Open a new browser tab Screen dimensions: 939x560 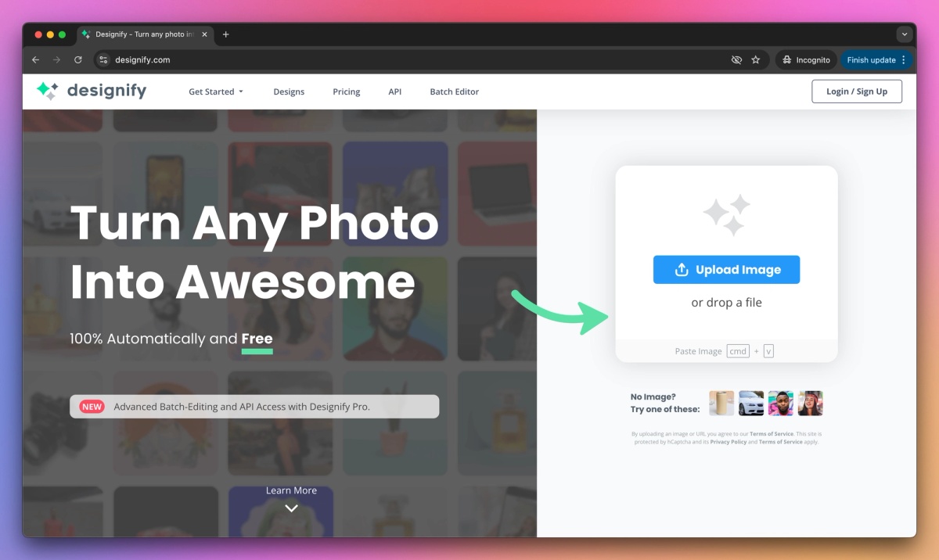click(226, 34)
